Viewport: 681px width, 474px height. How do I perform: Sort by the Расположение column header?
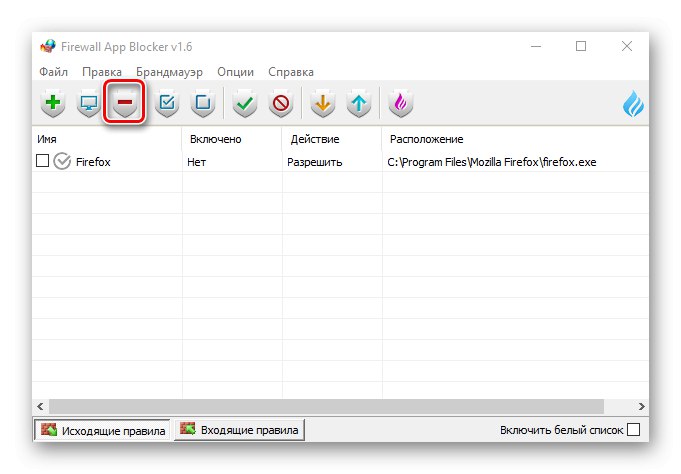(x=515, y=139)
